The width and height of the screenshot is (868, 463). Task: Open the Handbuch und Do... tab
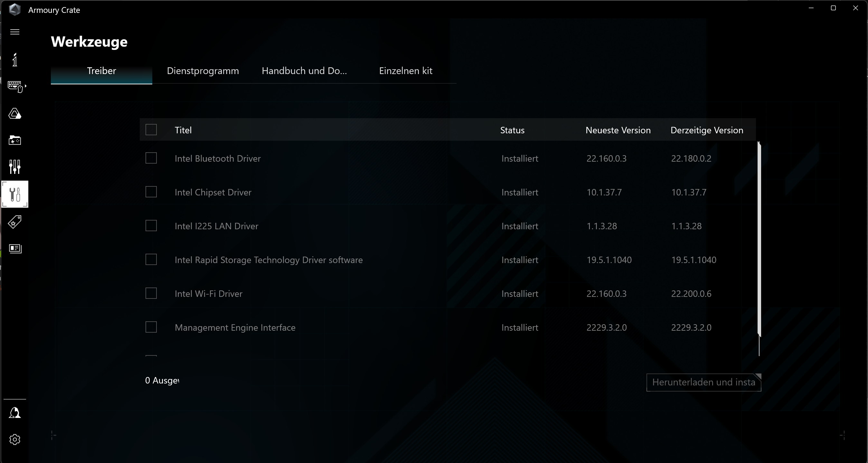[304, 71]
